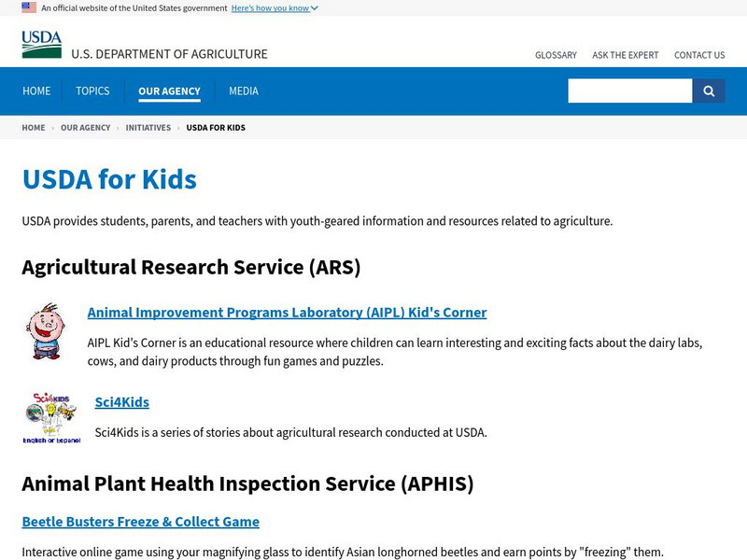Click OUR AGENCY in the breadcrumb trail
Image resolution: width=747 pixels, height=560 pixels.
[85, 128]
